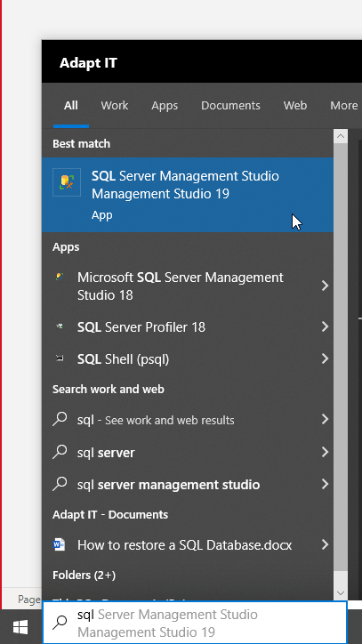Image resolution: width=362 pixels, height=644 pixels.
Task: Launch SQL Server Profiler 18
Action: point(188,327)
